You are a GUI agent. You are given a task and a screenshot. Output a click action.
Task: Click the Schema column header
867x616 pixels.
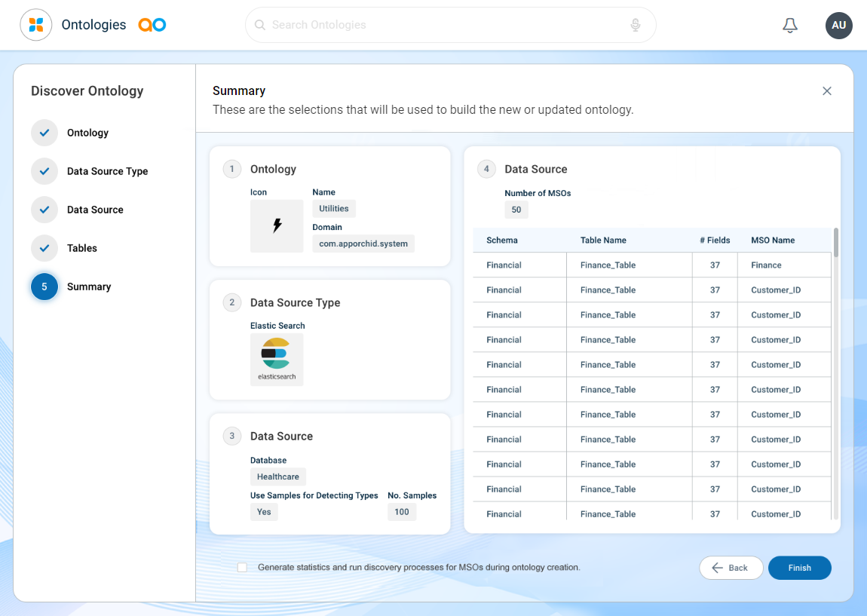tap(502, 241)
